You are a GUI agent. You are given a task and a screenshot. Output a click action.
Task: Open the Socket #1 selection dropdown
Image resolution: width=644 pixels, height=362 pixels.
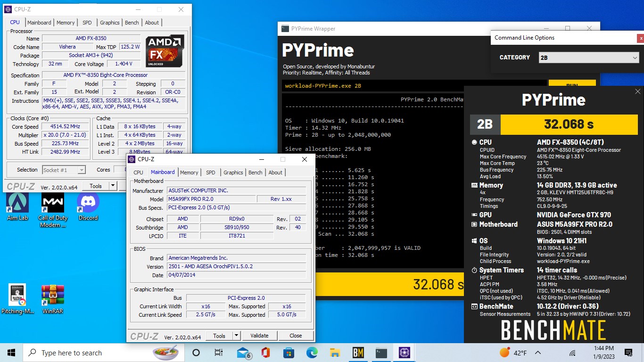click(64, 170)
